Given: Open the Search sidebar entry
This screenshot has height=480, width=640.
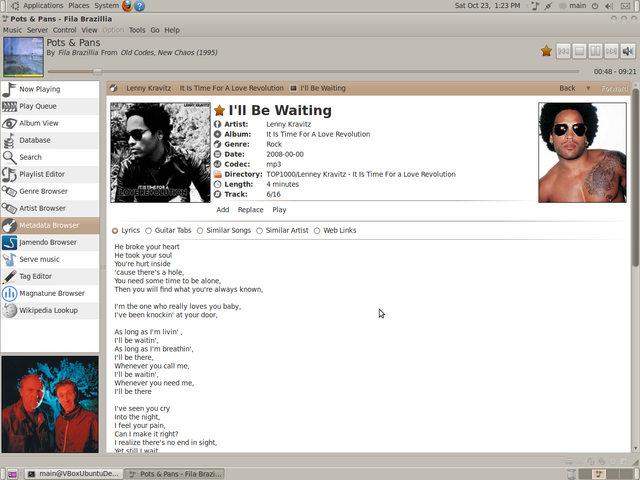Looking at the screenshot, I should tap(50, 157).
